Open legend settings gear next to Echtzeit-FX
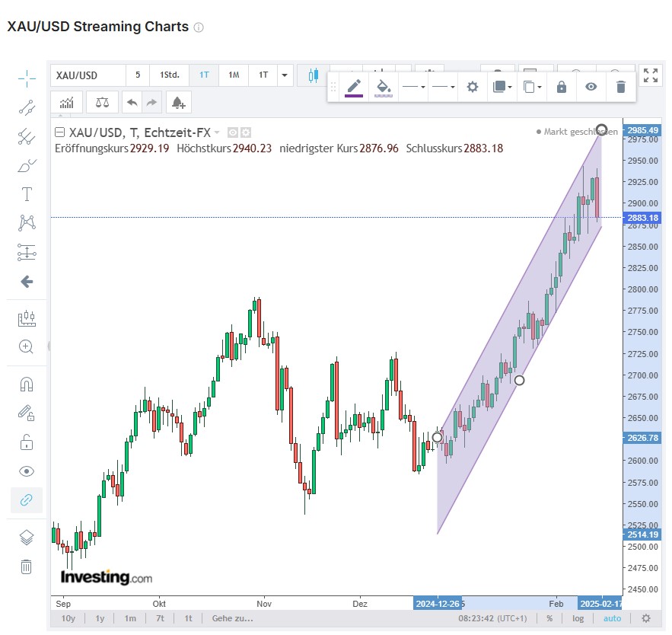Screen dimensions: 672x635 coord(246,132)
